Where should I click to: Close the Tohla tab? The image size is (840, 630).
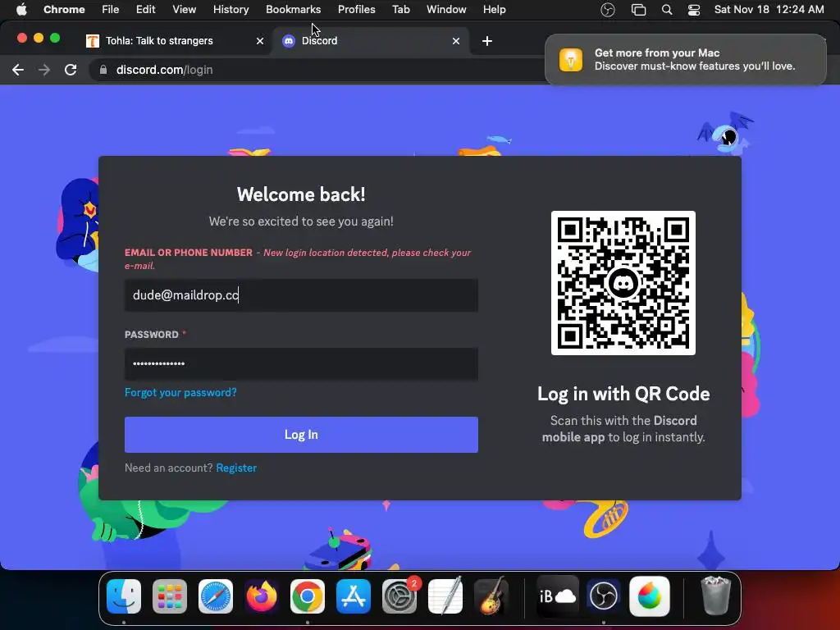click(260, 41)
